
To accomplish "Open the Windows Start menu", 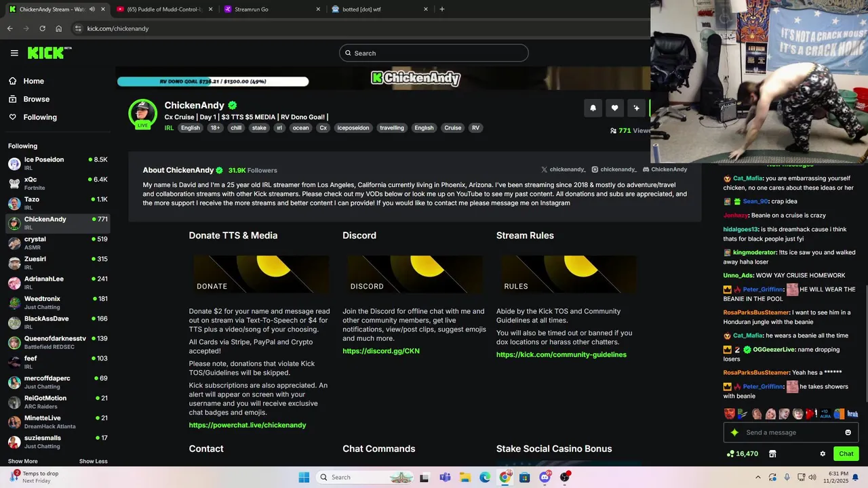I will 304,477.
